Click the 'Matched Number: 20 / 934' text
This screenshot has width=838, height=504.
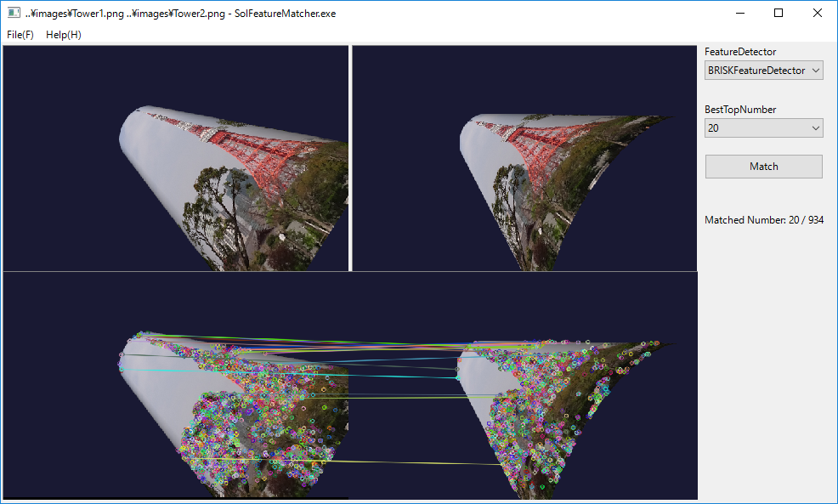coord(764,219)
